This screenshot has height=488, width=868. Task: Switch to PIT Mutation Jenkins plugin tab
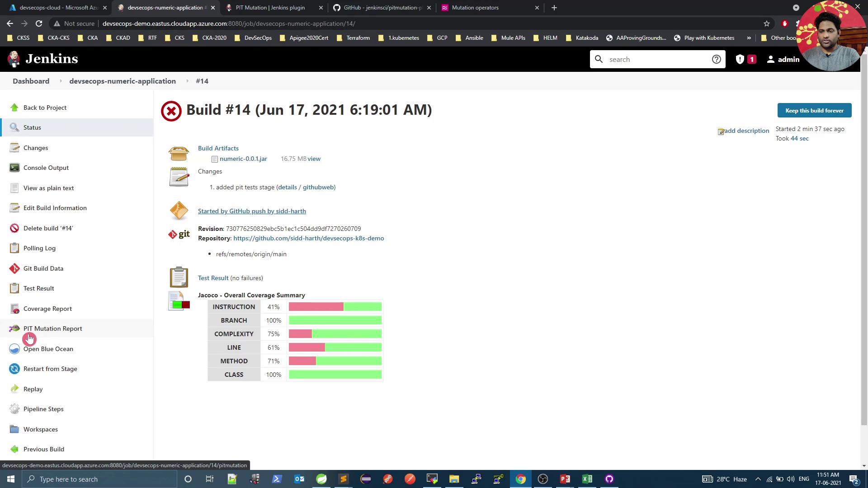(x=270, y=8)
